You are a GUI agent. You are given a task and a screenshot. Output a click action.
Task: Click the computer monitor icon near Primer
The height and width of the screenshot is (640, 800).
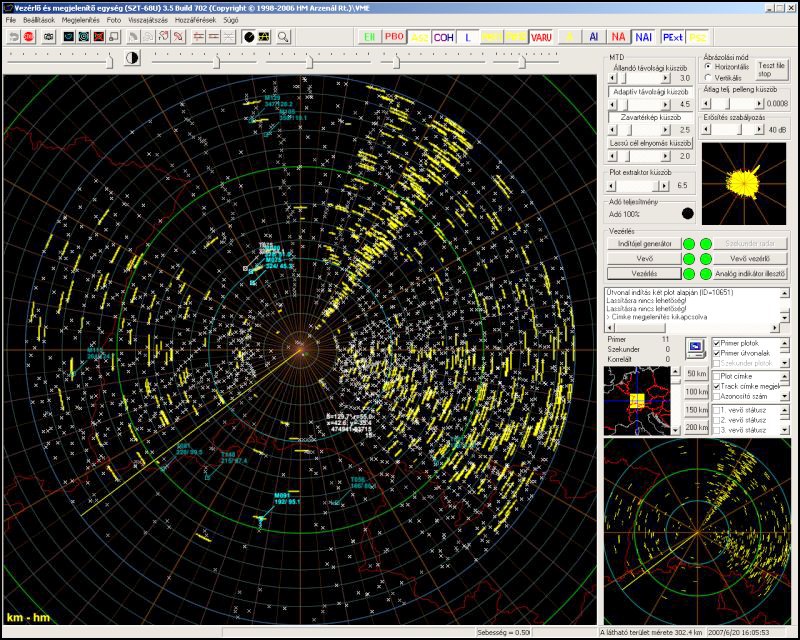coord(696,346)
